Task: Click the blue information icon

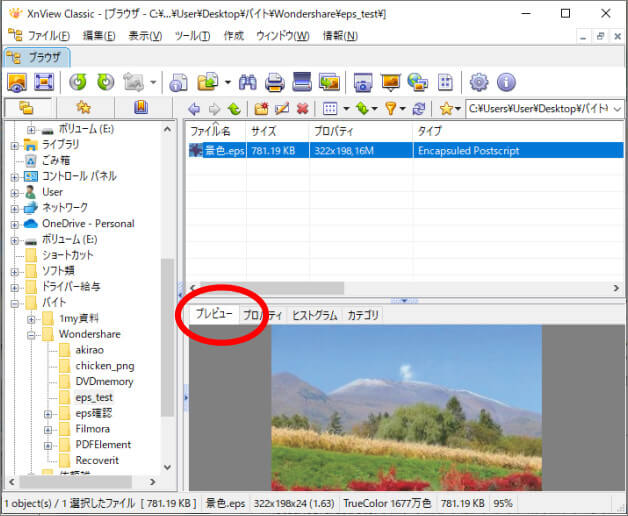Action: (506, 83)
